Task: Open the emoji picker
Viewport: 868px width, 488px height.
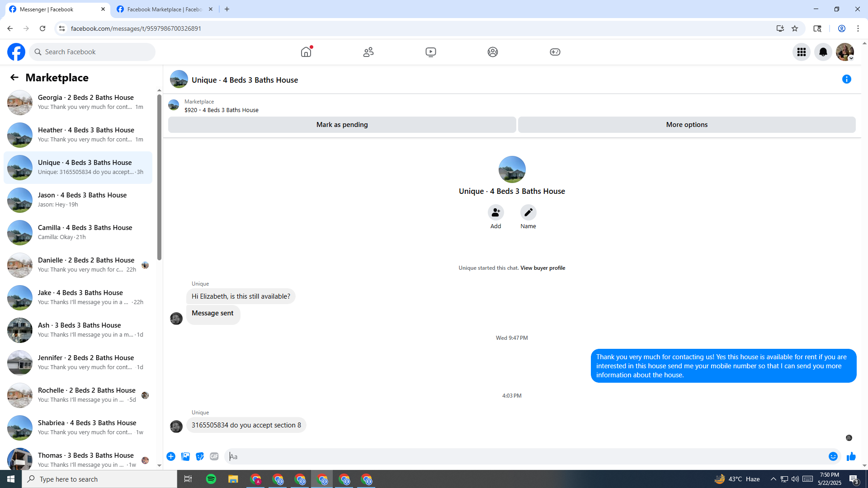Action: (833, 456)
